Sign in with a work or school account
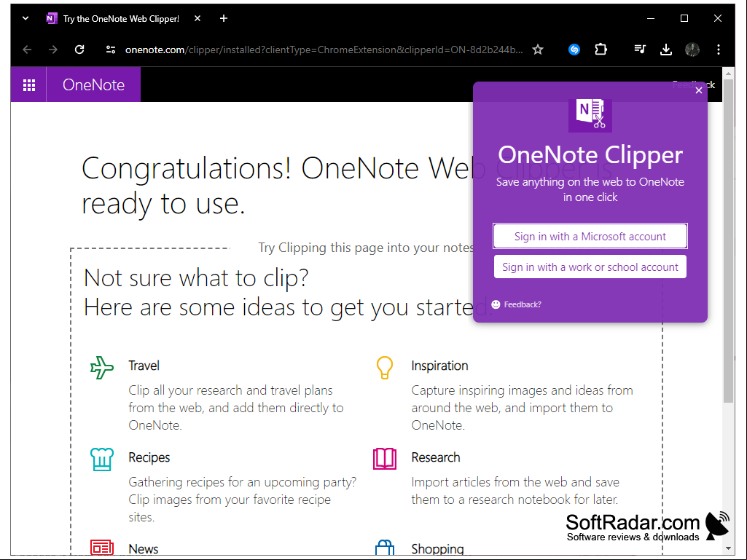747x560 pixels. 590,267
